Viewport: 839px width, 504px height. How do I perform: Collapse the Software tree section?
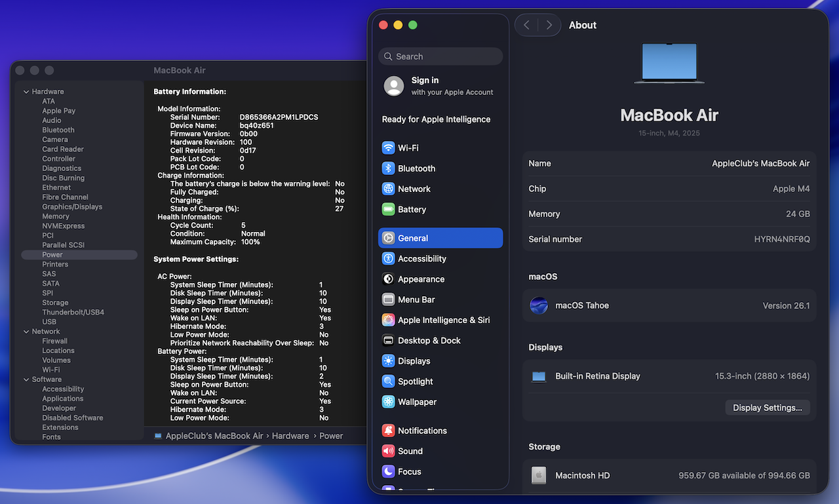(27, 379)
